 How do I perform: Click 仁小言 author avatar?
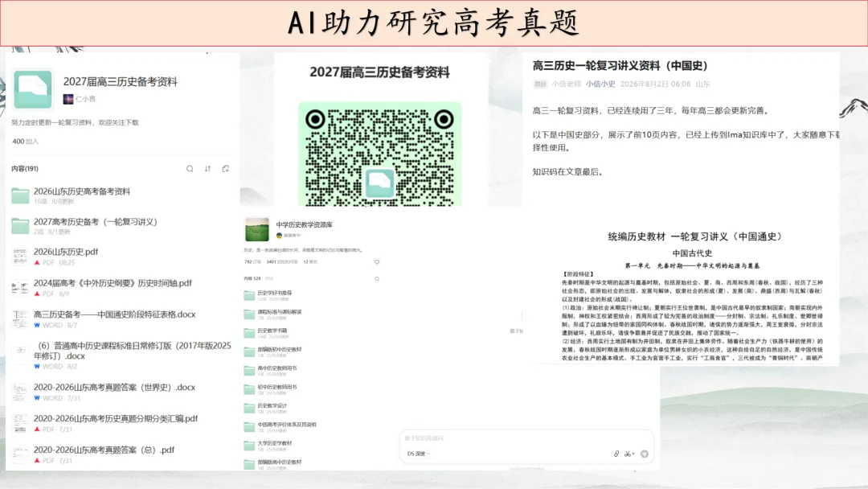68,99
